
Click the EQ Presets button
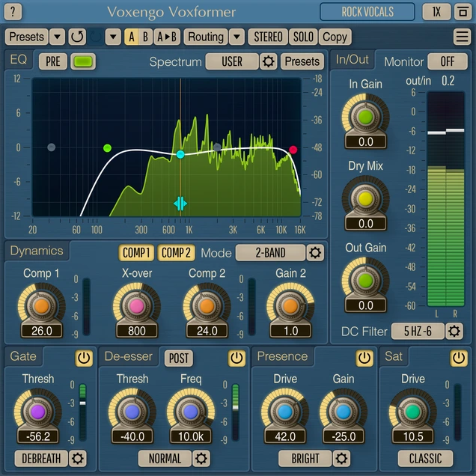pyautogui.click(x=302, y=61)
